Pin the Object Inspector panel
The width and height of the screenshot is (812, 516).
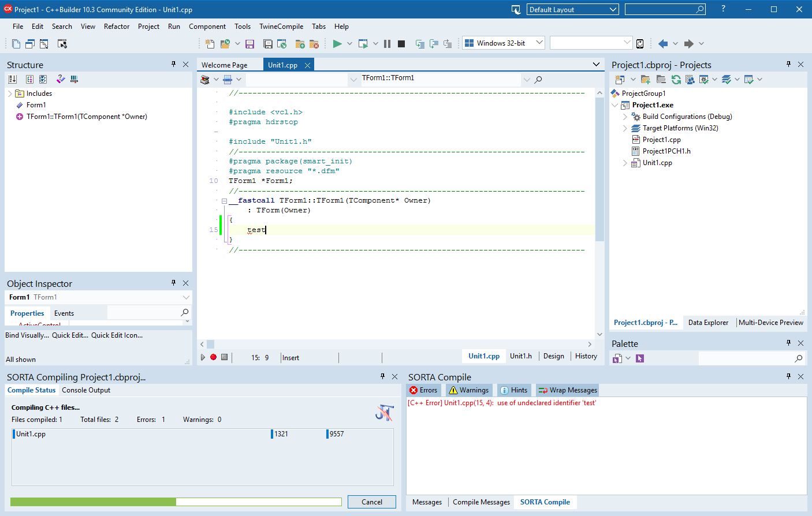pyautogui.click(x=173, y=283)
